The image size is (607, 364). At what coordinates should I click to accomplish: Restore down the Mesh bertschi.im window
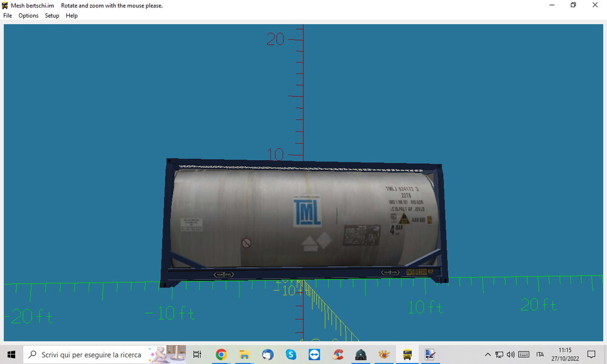pyautogui.click(x=574, y=5)
